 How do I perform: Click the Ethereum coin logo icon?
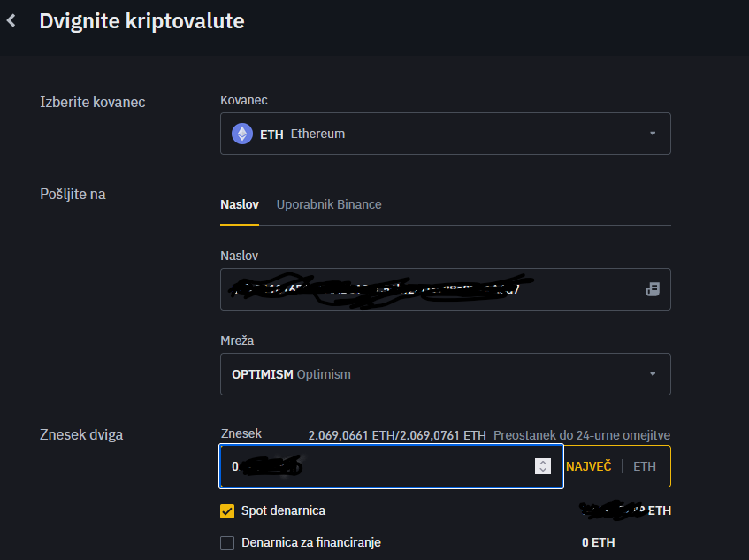(242, 134)
